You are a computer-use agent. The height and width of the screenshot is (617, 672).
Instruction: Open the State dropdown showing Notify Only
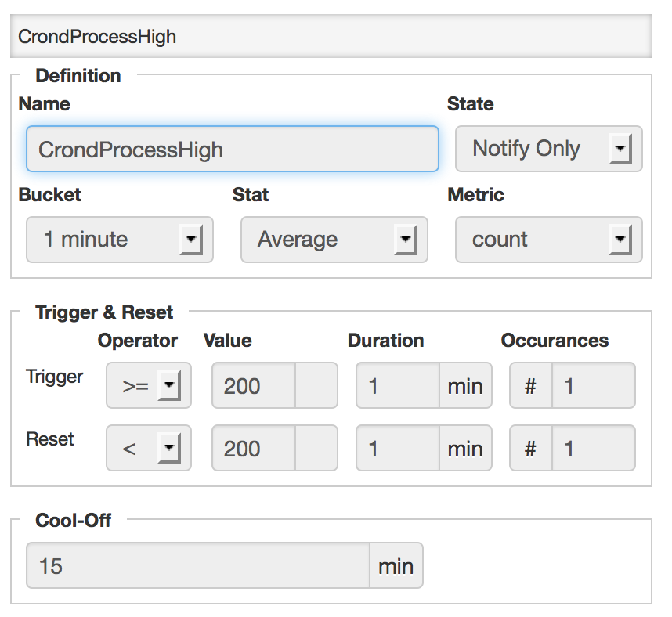coord(548,149)
